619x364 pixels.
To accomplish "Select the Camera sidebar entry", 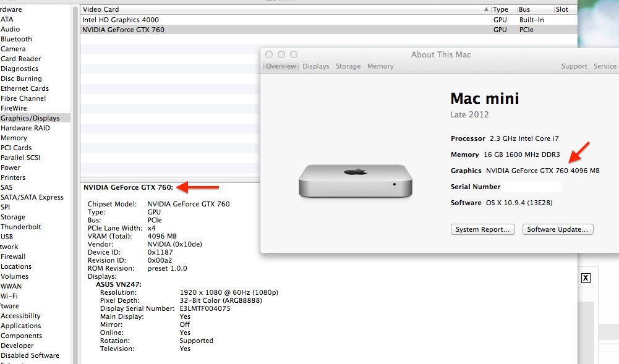I will pyautogui.click(x=13, y=49).
